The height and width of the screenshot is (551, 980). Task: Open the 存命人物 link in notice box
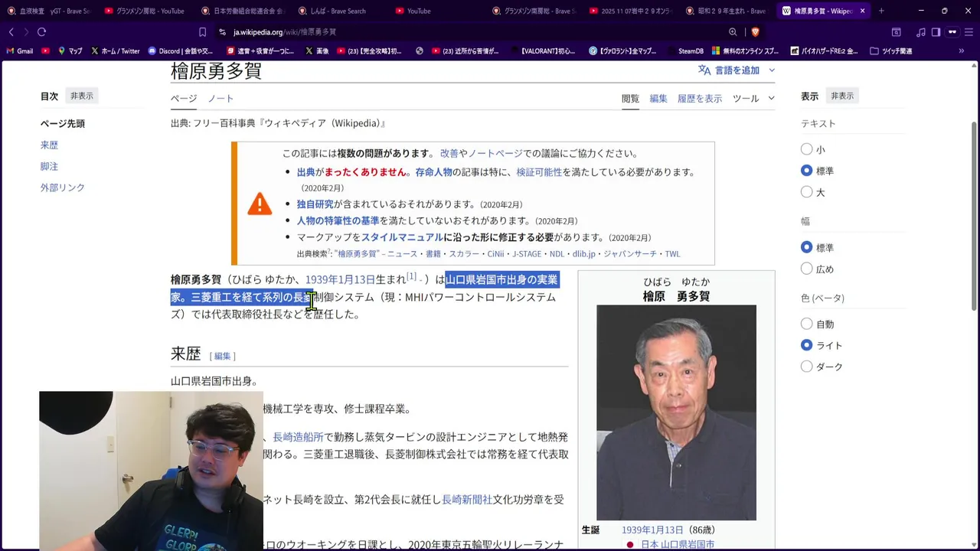point(433,172)
